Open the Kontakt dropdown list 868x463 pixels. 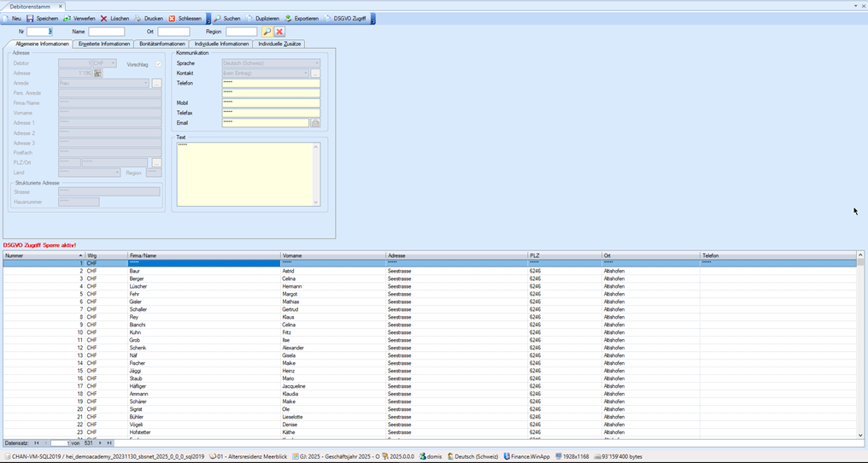tap(305, 73)
